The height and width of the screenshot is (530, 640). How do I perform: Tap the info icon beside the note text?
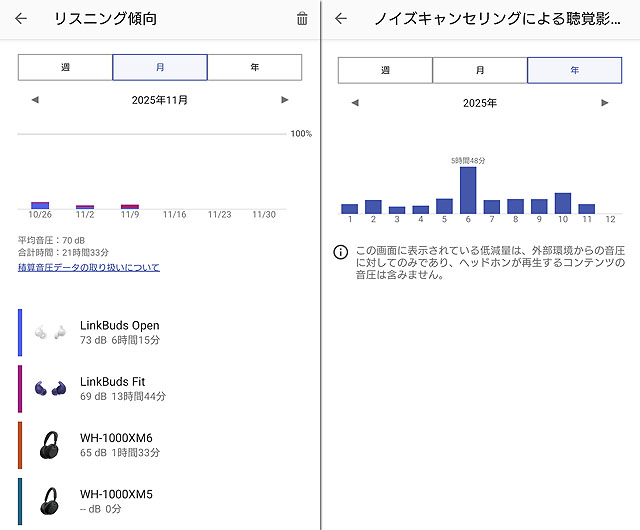click(340, 252)
